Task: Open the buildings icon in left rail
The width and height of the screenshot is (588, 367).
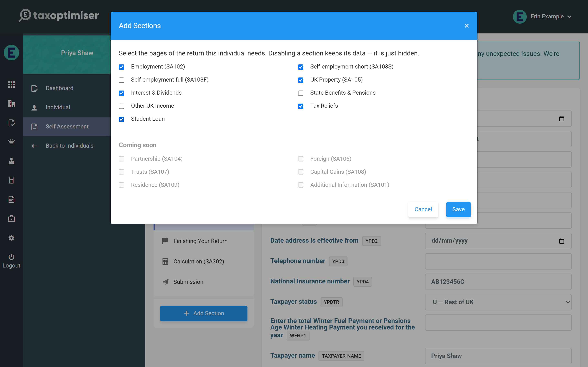Action: 11,104
